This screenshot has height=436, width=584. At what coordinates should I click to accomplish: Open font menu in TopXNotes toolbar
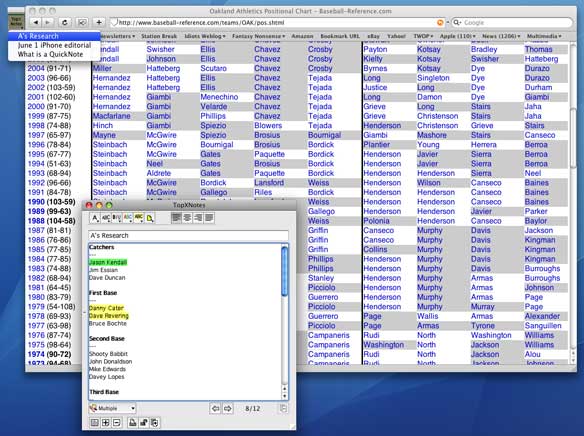(x=95, y=218)
